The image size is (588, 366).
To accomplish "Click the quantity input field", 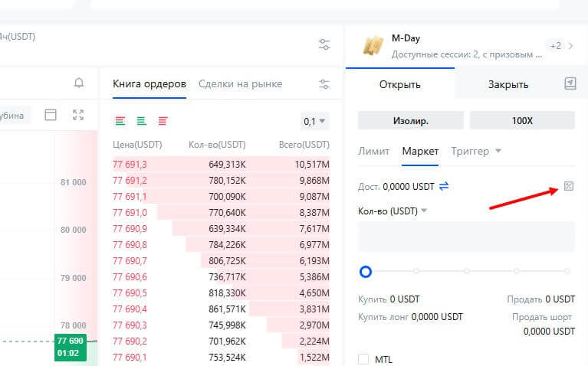I will 466,236.
